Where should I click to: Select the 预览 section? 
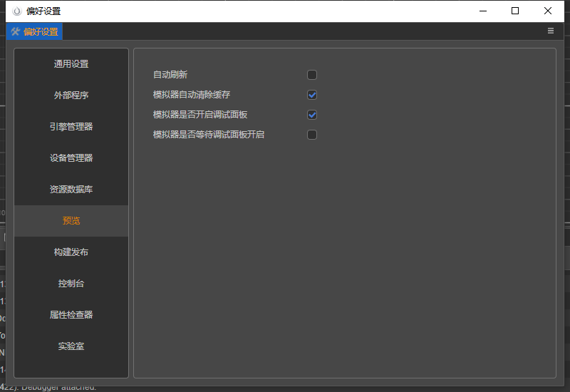coord(71,221)
